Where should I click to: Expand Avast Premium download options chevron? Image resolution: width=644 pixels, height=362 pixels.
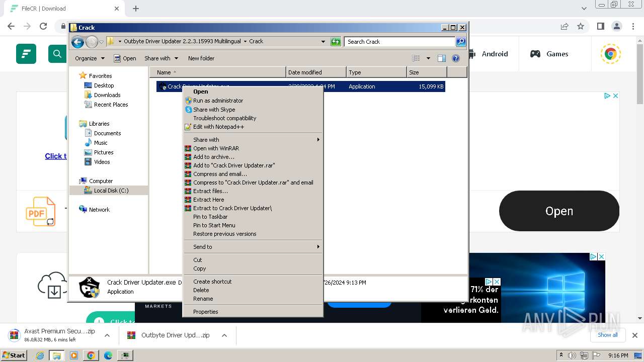pos(107,335)
